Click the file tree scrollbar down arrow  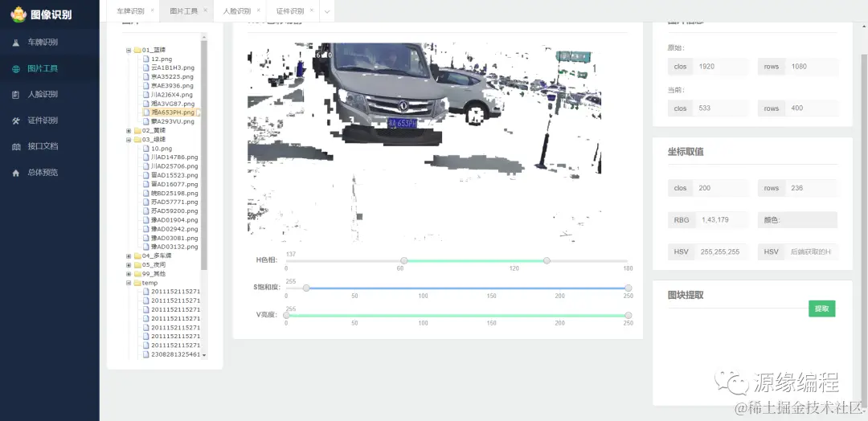tap(203, 354)
